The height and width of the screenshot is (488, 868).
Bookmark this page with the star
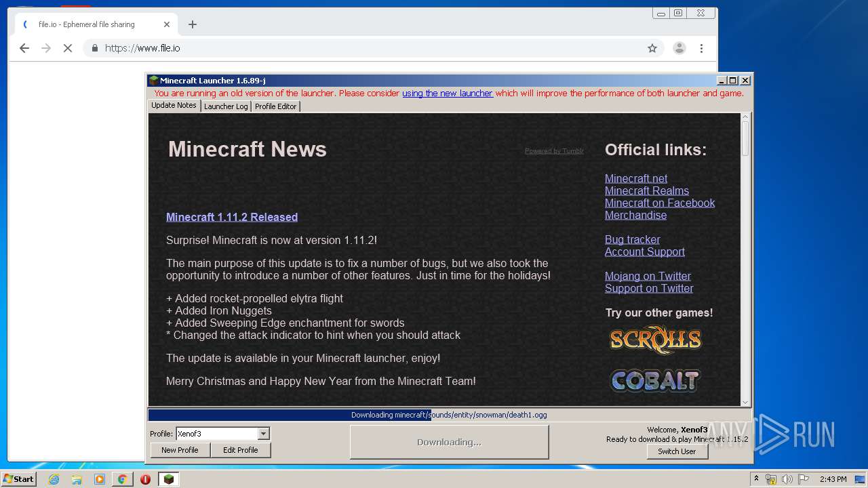[652, 48]
